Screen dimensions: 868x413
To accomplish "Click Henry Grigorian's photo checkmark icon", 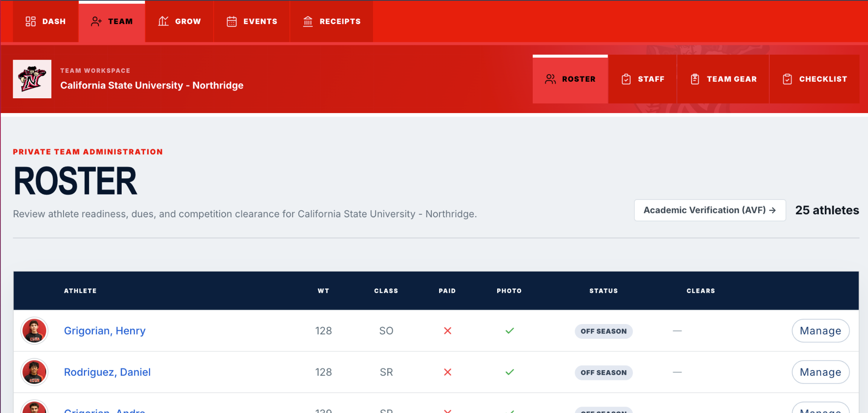I will click(510, 331).
